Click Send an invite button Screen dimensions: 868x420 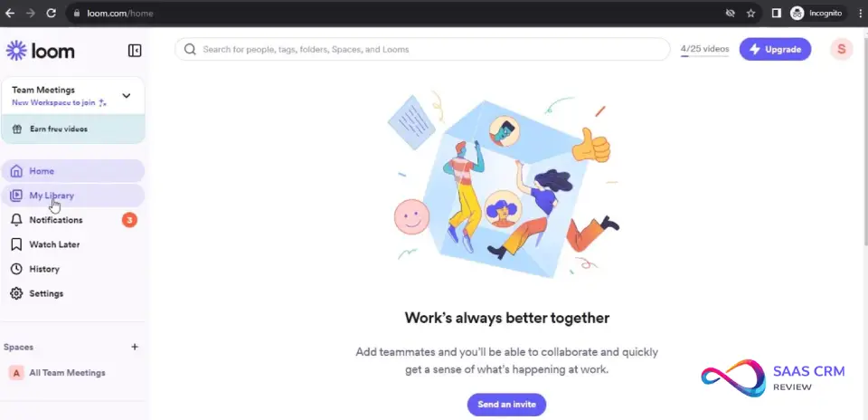tap(506, 405)
